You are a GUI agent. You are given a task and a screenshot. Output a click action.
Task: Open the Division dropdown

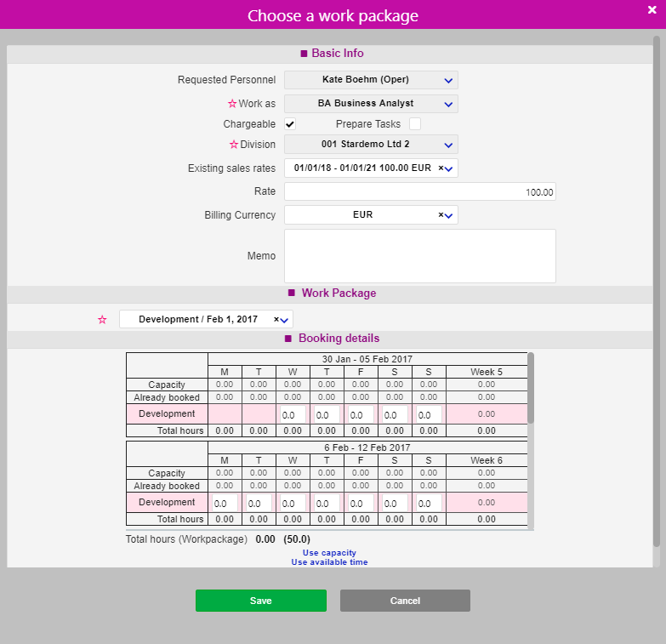(x=371, y=145)
